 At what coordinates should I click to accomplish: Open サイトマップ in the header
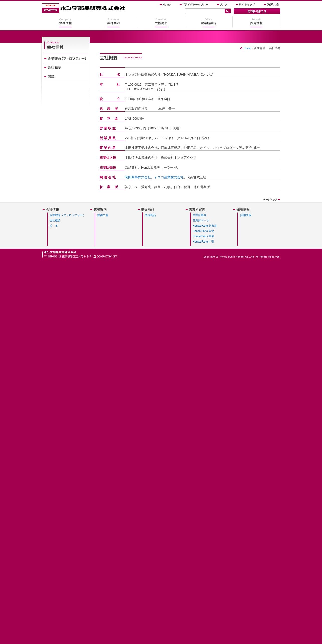tap(246, 5)
